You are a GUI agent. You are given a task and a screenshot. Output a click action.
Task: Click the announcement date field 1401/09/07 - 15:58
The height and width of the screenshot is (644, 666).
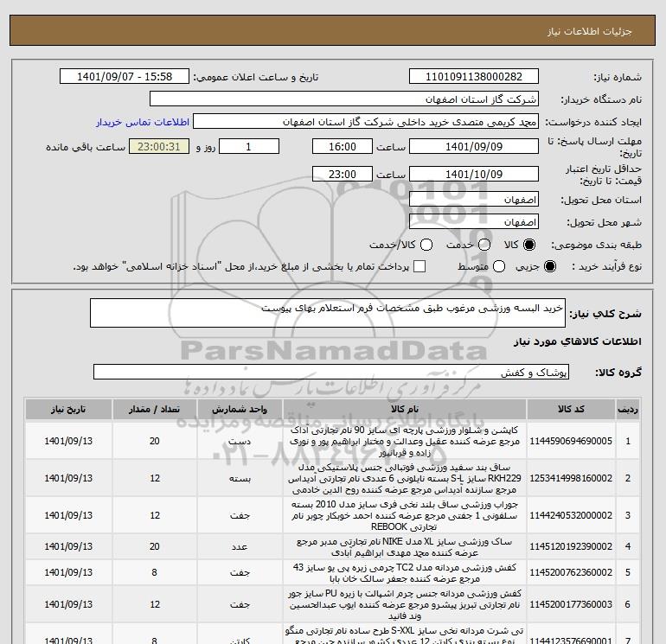[124, 77]
